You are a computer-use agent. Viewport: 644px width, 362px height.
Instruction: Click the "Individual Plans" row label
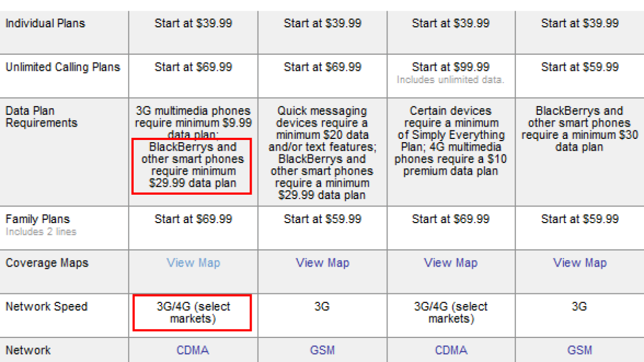[x=45, y=23]
